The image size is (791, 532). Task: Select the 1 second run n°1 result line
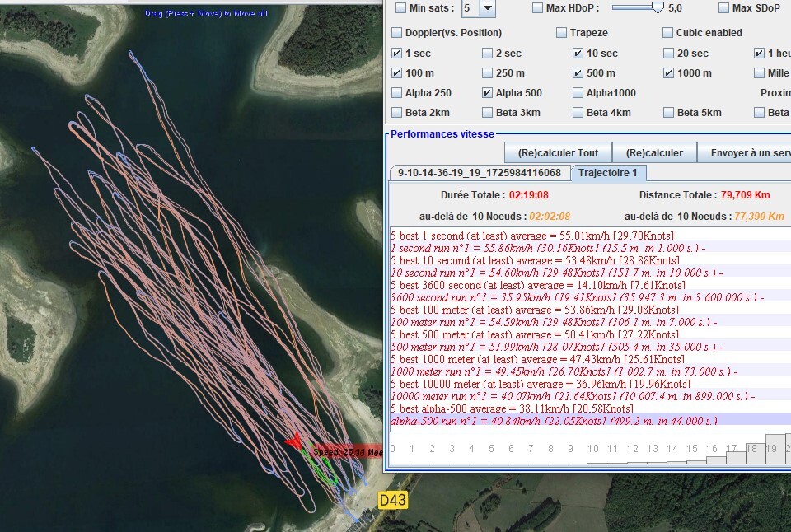coord(590,248)
